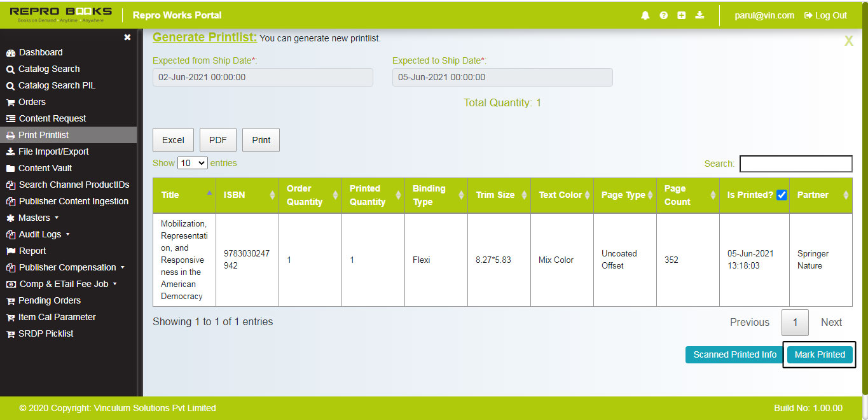Click the Catalog Search magnifier icon
The image size is (868, 420).
(x=11, y=69)
